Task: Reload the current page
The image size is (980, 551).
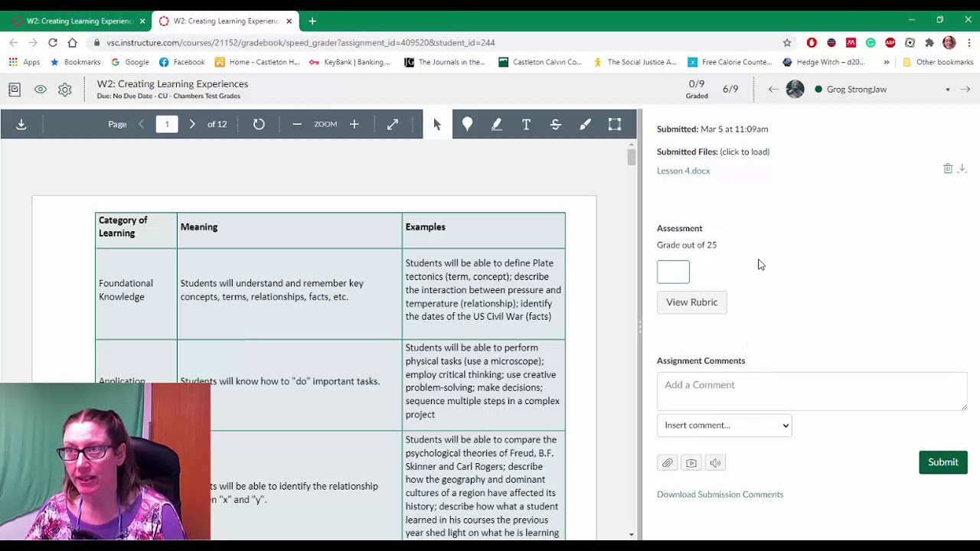Action: point(52,43)
